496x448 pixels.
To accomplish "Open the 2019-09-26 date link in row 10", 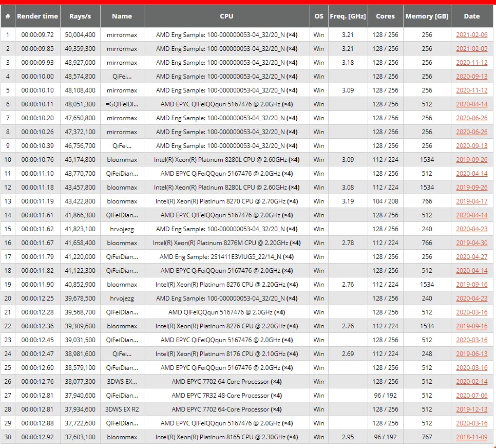I will click(472, 160).
